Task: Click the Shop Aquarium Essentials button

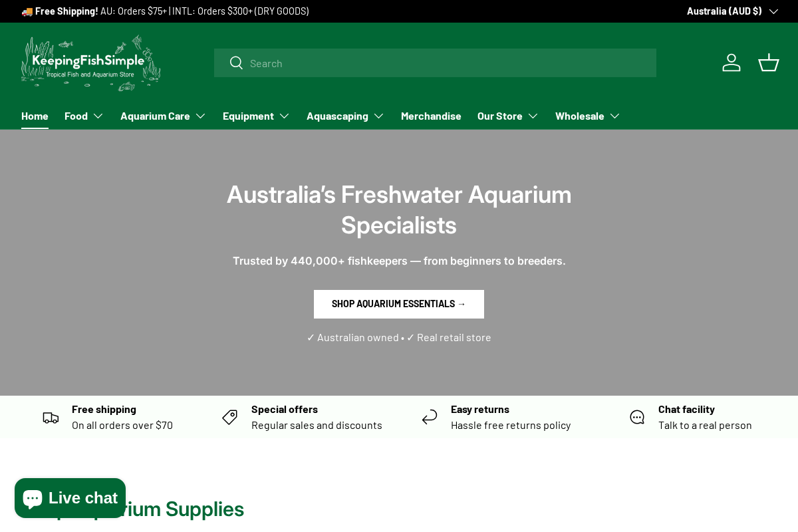Action: pyautogui.click(x=399, y=304)
